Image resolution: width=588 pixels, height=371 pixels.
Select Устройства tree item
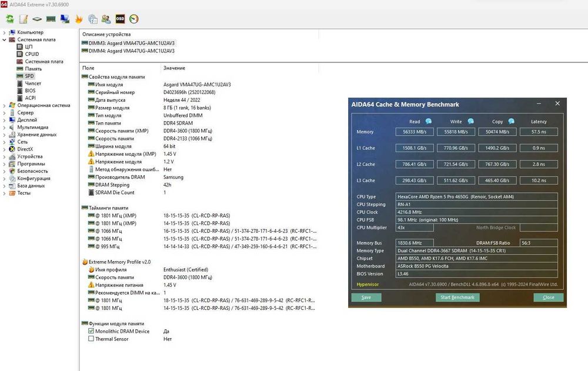click(29, 156)
